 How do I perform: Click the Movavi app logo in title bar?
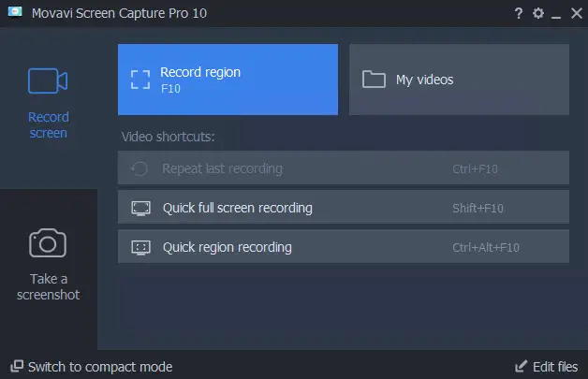click(x=16, y=13)
